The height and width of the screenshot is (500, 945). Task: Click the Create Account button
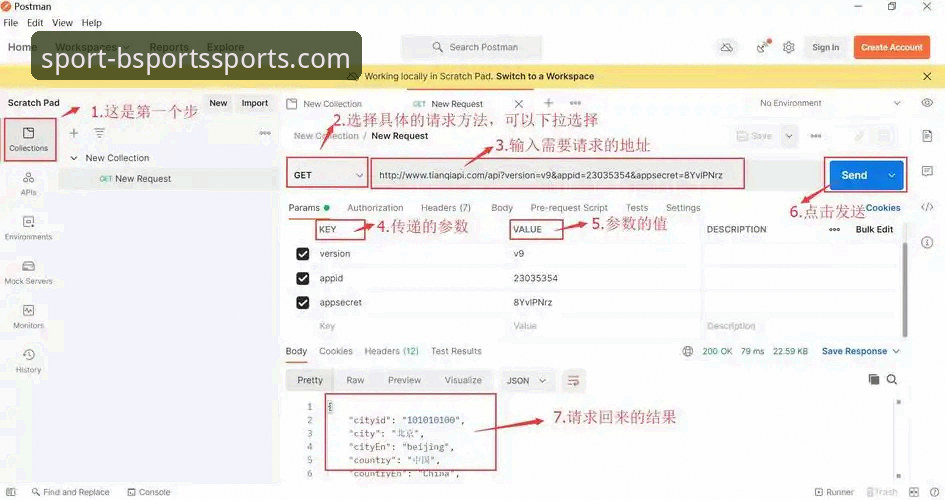coord(891,47)
